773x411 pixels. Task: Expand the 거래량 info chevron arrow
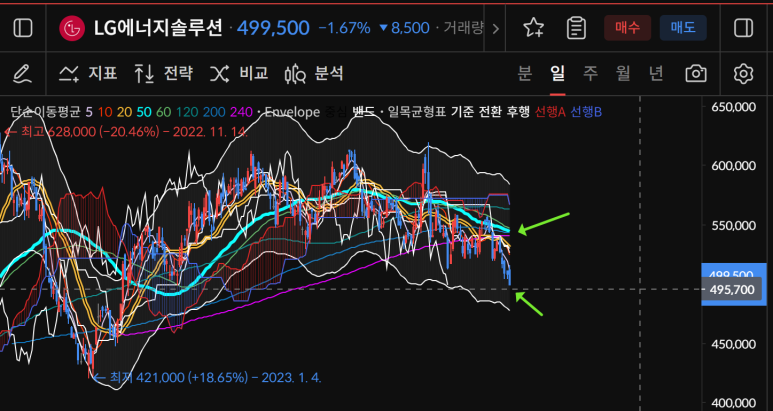[x=495, y=29]
